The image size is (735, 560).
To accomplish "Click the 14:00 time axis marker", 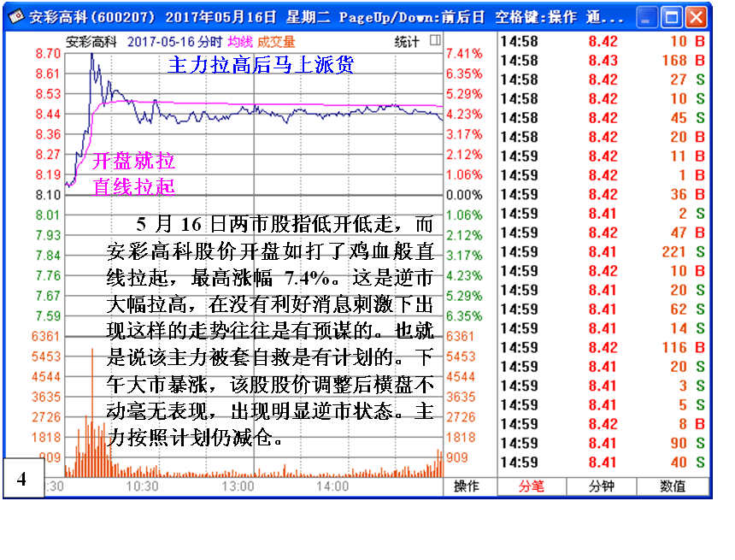I will [332, 486].
